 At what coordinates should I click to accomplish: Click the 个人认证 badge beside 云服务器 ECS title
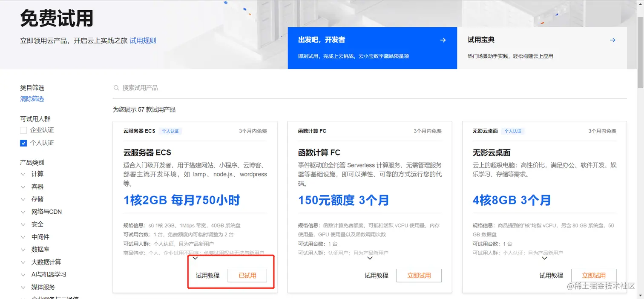[x=170, y=131]
